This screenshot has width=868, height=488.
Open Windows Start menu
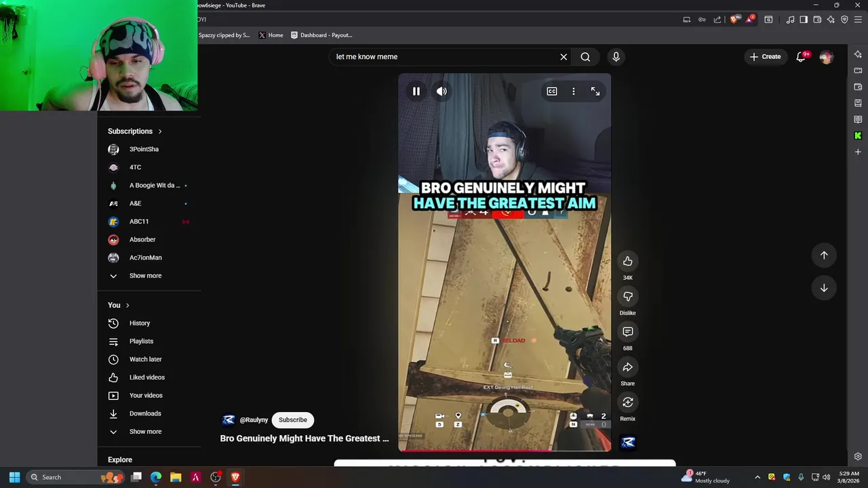coord(14,477)
